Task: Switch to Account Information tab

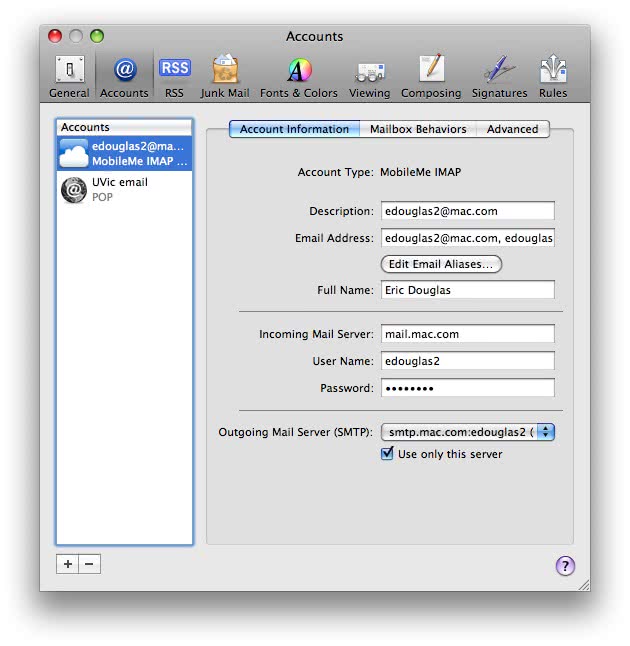Action: tap(294, 129)
